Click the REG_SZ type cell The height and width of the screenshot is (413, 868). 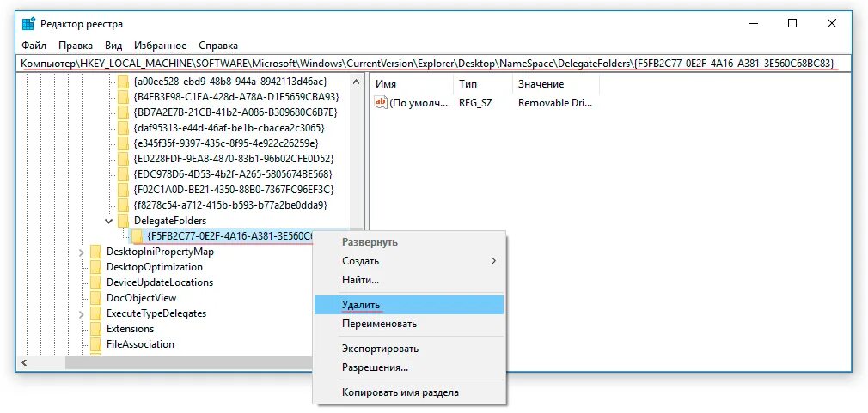(x=475, y=103)
